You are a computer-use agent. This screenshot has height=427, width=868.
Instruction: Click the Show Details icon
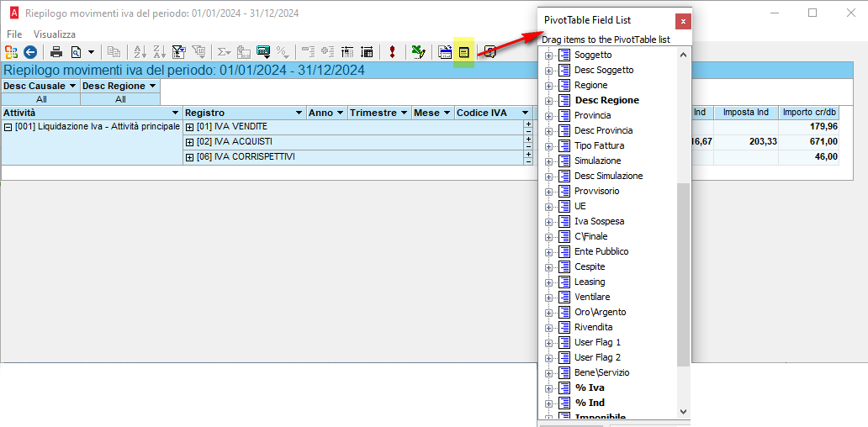click(x=367, y=52)
